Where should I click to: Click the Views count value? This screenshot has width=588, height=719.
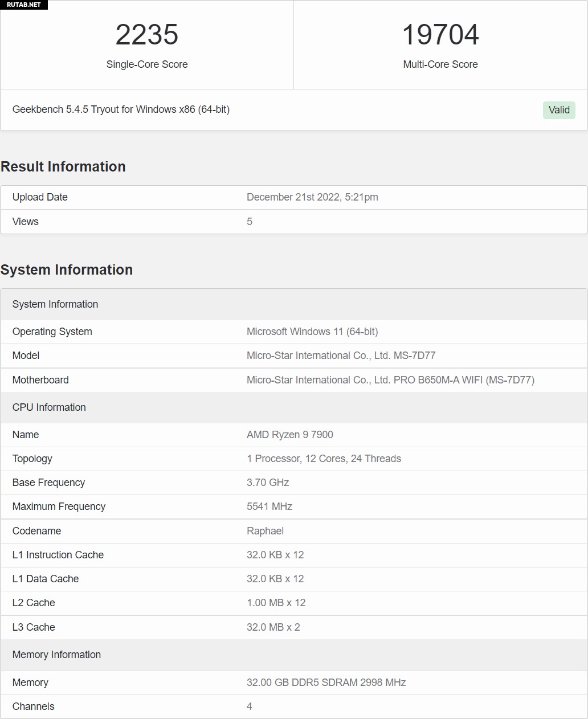250,222
